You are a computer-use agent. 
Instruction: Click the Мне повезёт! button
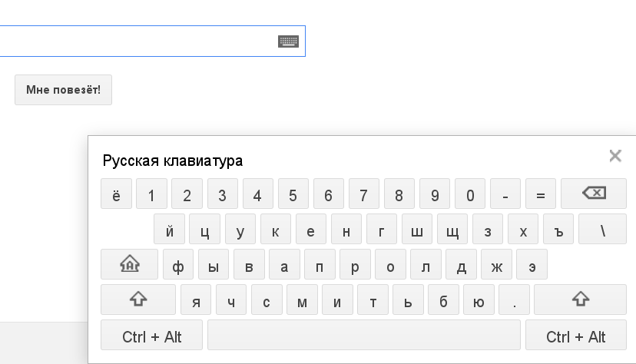63,90
